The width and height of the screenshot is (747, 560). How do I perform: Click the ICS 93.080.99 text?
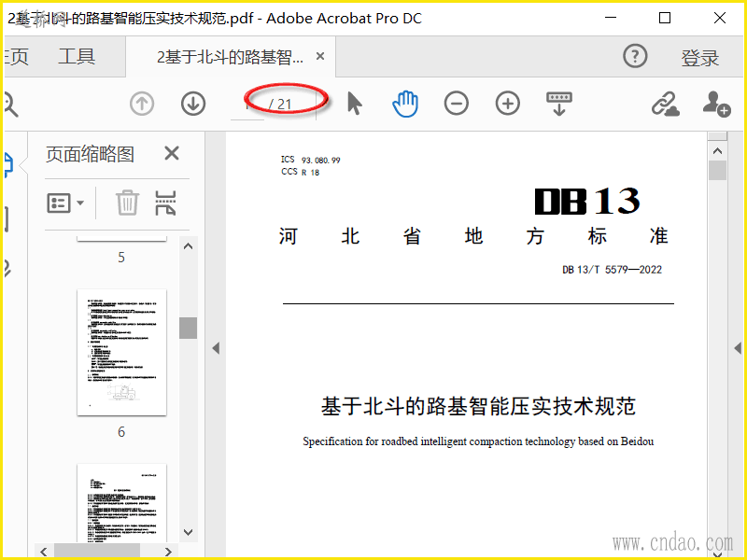[x=311, y=160]
